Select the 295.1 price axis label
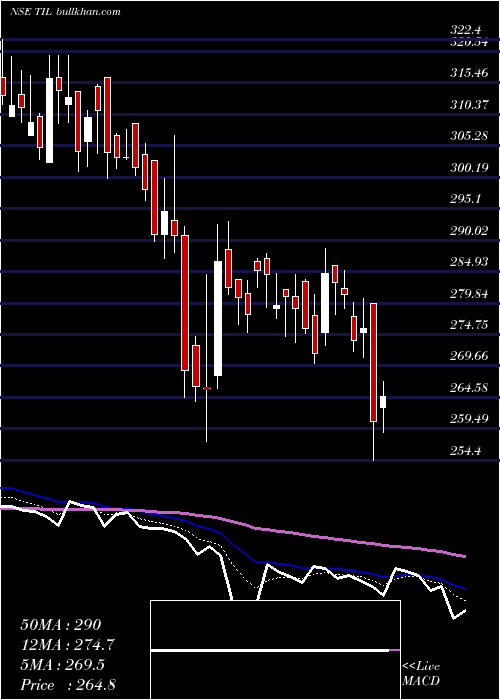This screenshot has width=500, height=700. (466, 199)
